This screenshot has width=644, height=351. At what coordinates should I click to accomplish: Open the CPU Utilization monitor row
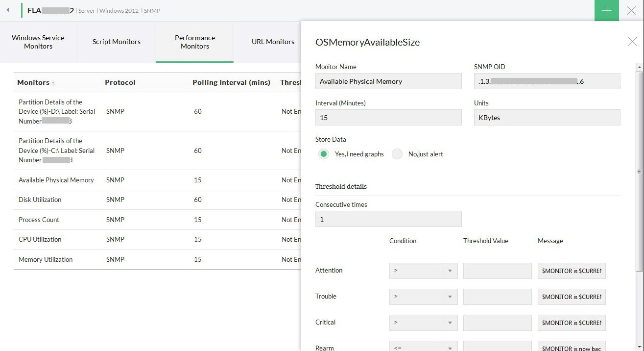click(40, 240)
